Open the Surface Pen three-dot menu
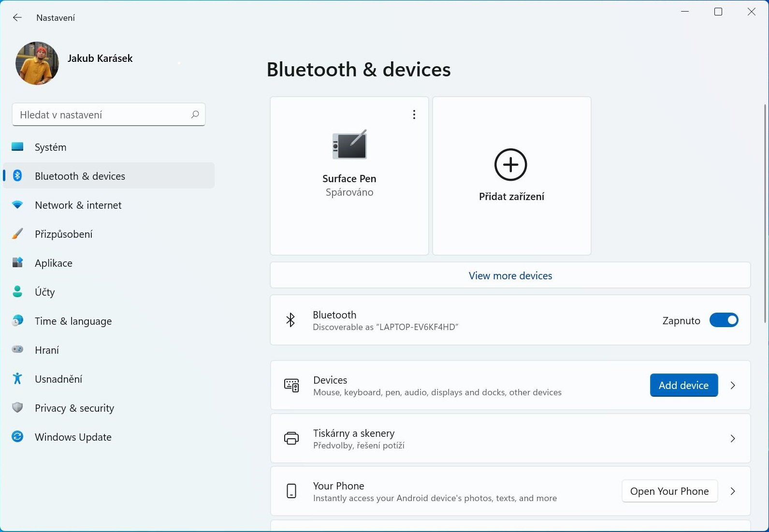The width and height of the screenshot is (769, 532). [x=414, y=115]
